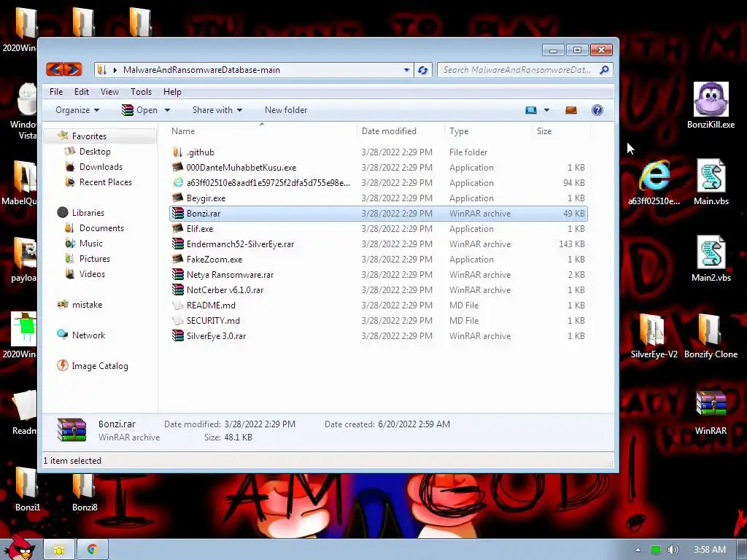Screen dimensions: 747x560
Task: Go to Desktop in Favorites
Action: pyautogui.click(x=95, y=152)
